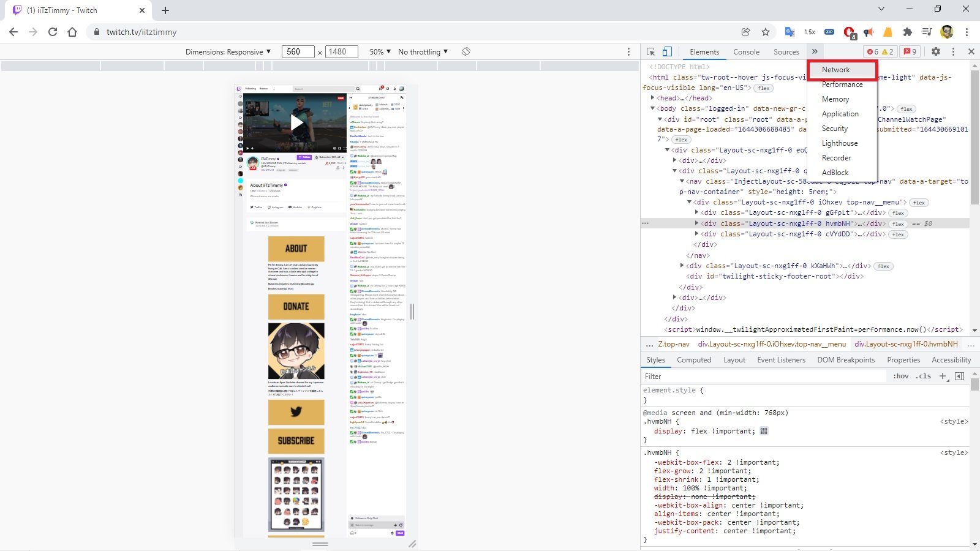
Task: Open a new browser tab
Action: click(165, 10)
